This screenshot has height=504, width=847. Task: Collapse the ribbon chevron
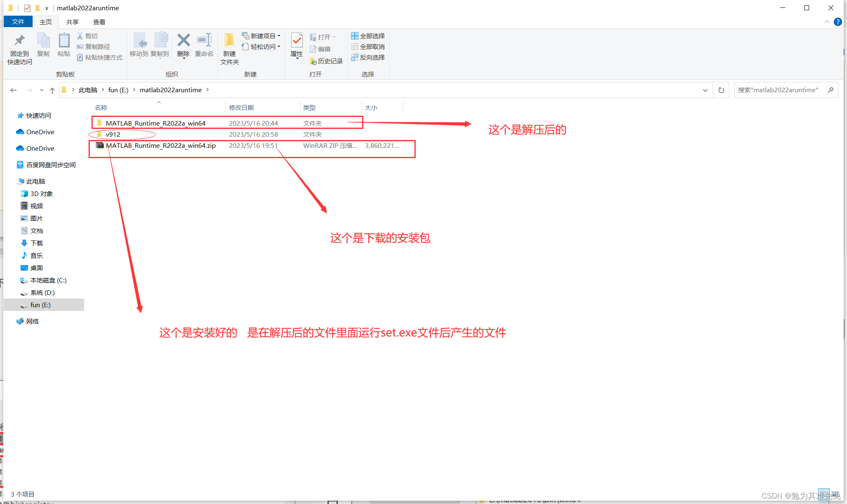[827, 22]
